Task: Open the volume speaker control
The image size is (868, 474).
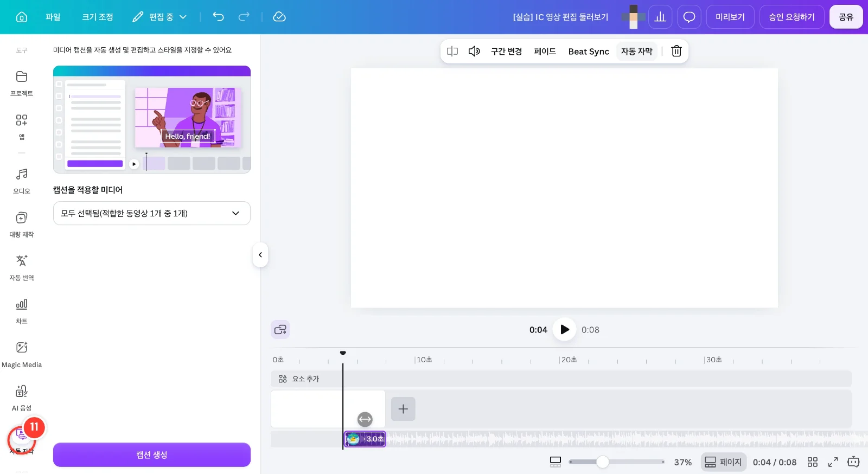Action: (x=474, y=51)
